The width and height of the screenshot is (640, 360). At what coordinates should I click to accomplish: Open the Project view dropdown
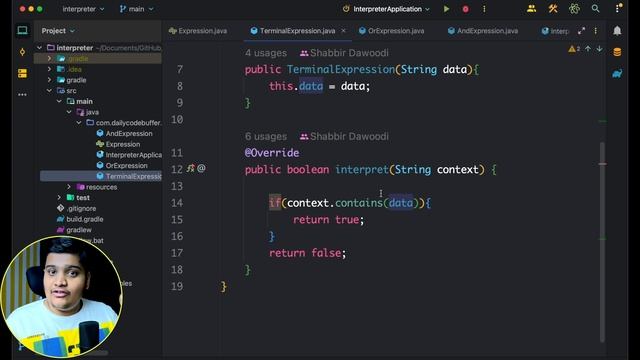[58, 31]
